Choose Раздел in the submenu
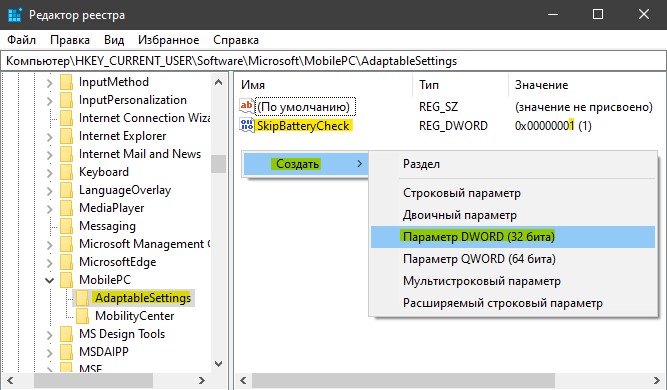The width and height of the screenshot is (667, 390). click(x=513, y=164)
